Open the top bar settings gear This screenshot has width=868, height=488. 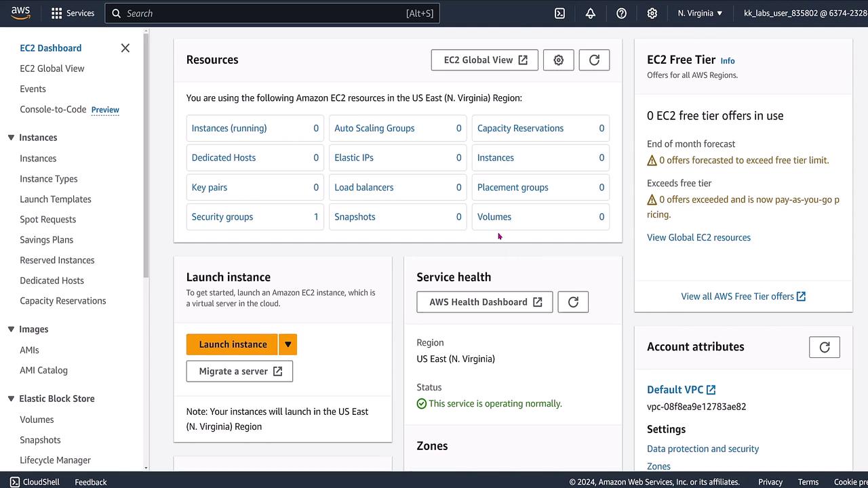point(652,14)
